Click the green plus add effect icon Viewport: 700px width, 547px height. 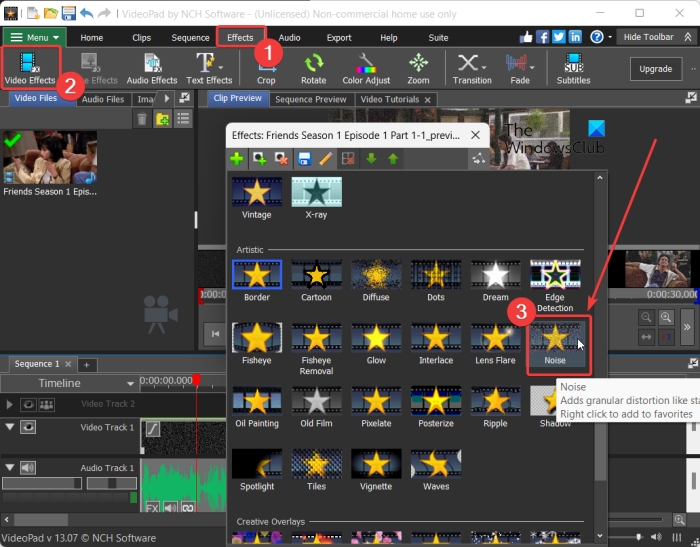tap(237, 159)
